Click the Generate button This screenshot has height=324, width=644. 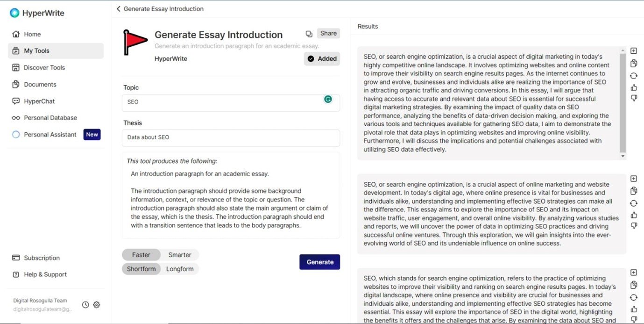[320, 262]
